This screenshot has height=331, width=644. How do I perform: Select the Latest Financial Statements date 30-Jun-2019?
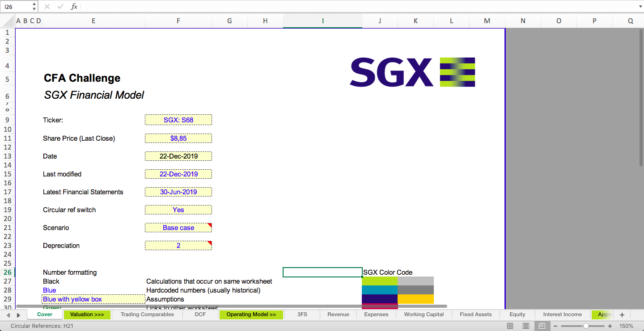click(178, 192)
